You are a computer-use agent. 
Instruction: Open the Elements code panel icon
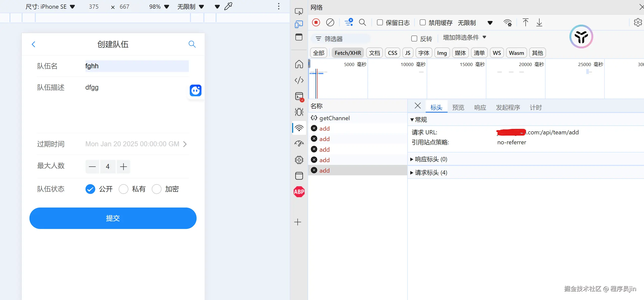tap(299, 80)
